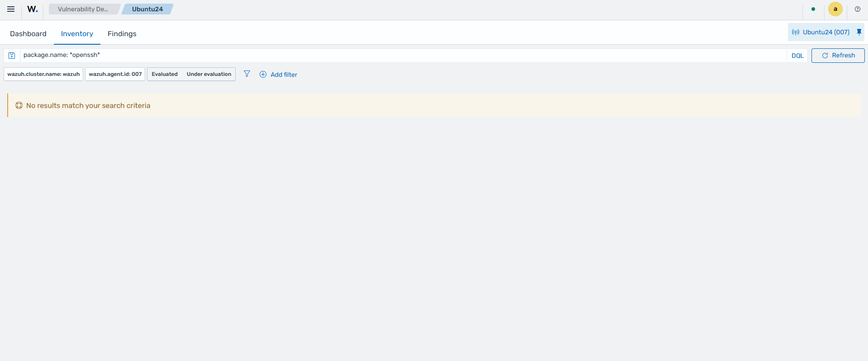The image size is (868, 361).
Task: Unpin the Ubuntu24 agent pin icon
Action: tap(859, 32)
